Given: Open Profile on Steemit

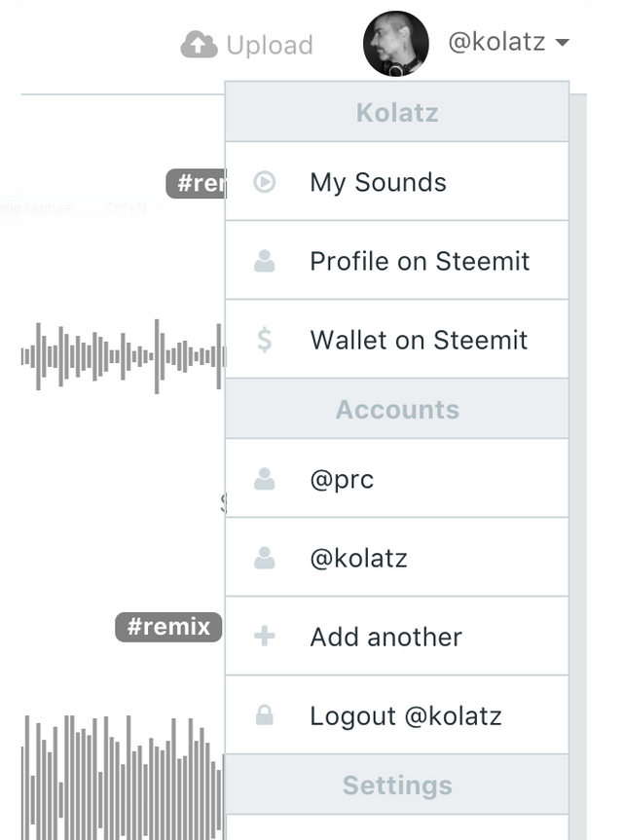Looking at the screenshot, I should click(x=420, y=261).
